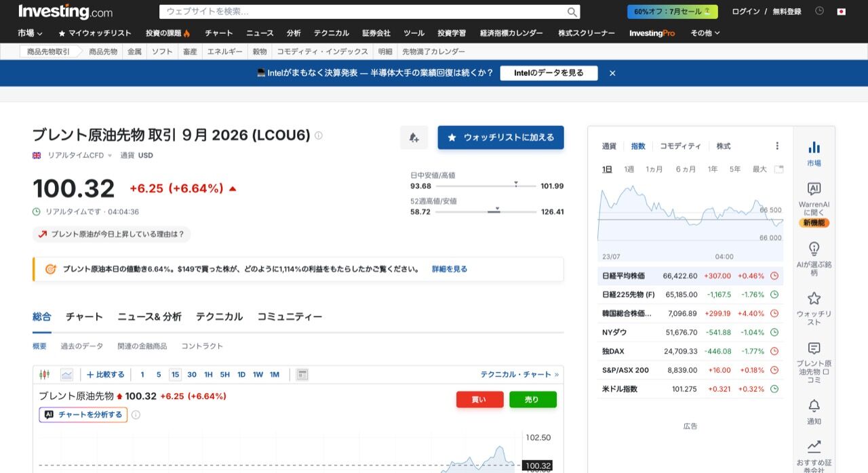868x473 pixels.
Task: Open 経済指標カレンダー menu item
Action: click(x=511, y=33)
